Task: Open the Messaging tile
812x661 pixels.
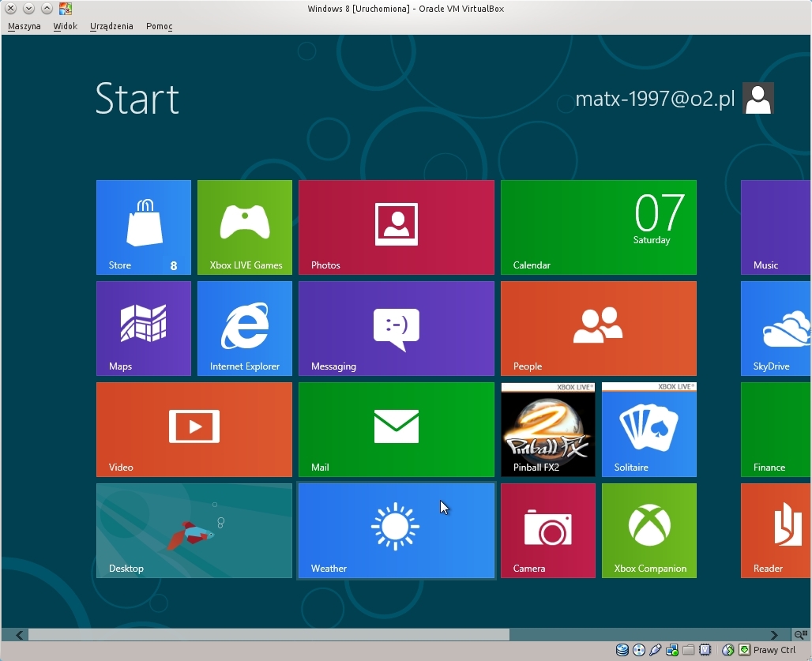Action: click(x=397, y=329)
